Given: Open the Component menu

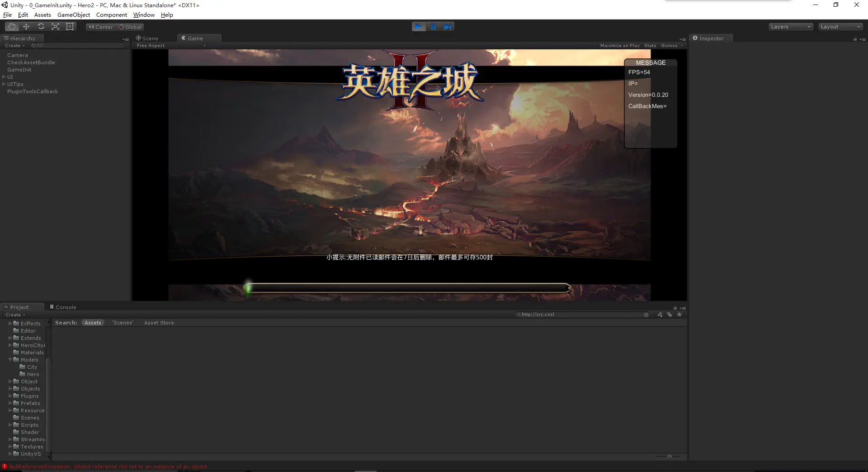Looking at the screenshot, I should [x=112, y=15].
